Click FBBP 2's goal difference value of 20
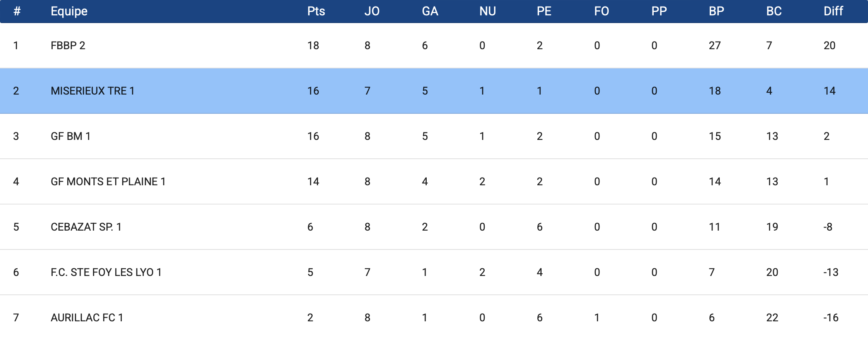The height and width of the screenshot is (339, 868). coord(829,46)
